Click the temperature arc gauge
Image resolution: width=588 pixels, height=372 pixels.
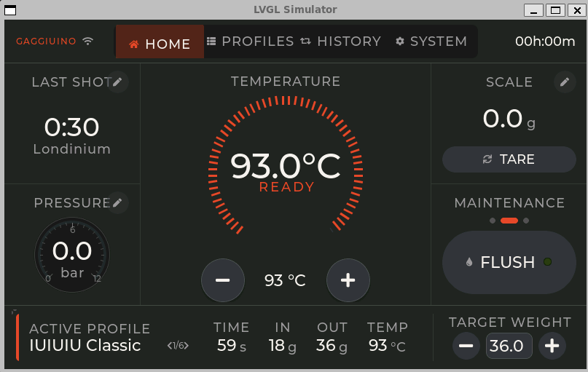pyautogui.click(x=286, y=165)
